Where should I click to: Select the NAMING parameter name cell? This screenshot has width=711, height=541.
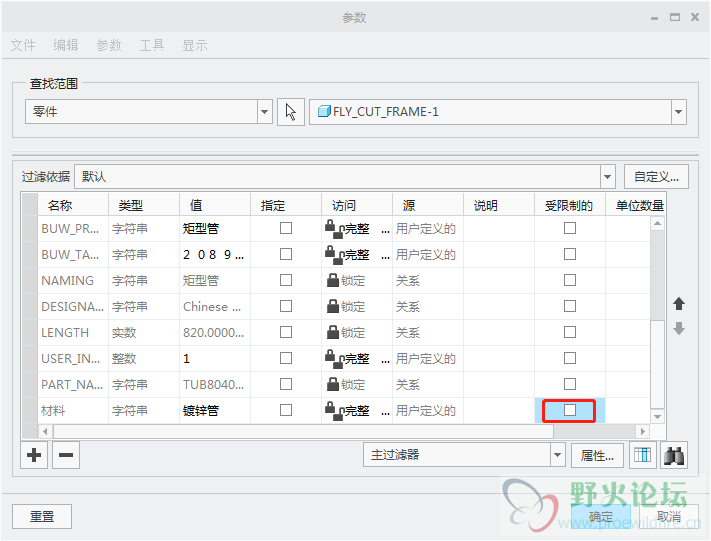pos(73,281)
